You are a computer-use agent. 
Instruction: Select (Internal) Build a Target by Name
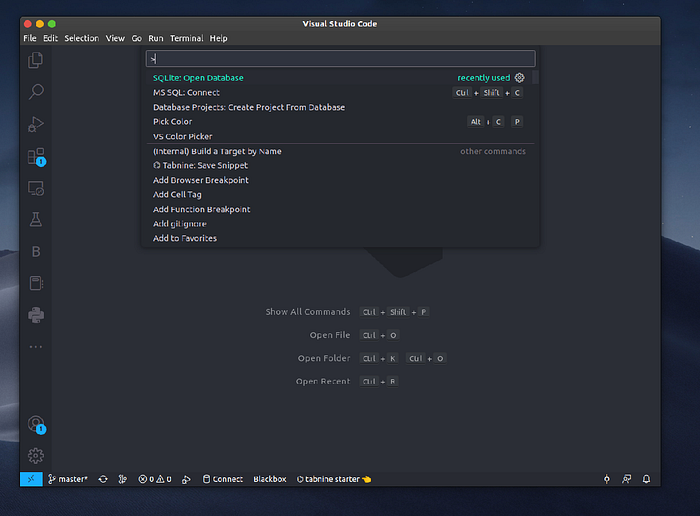tap(340, 151)
